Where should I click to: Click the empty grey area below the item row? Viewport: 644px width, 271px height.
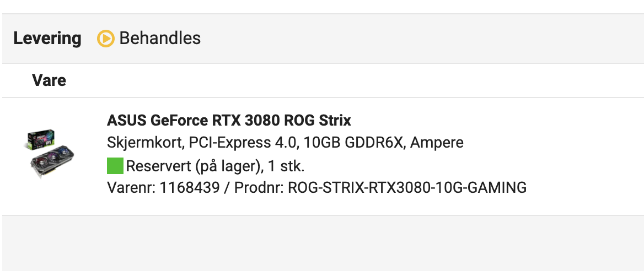[322, 243]
